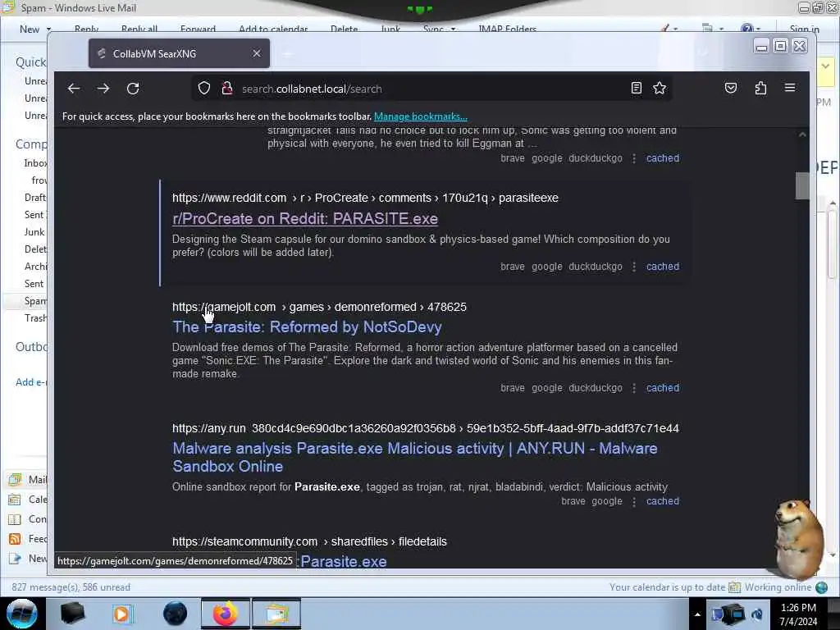Open cached link for the gamejolt result
This screenshot has width=840, height=630.
tap(663, 388)
